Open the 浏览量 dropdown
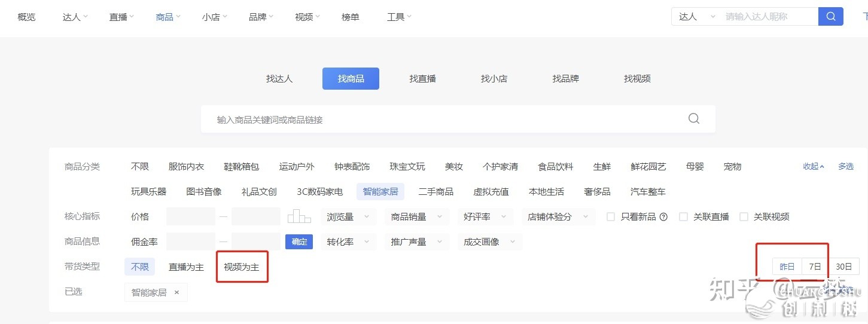 point(348,217)
